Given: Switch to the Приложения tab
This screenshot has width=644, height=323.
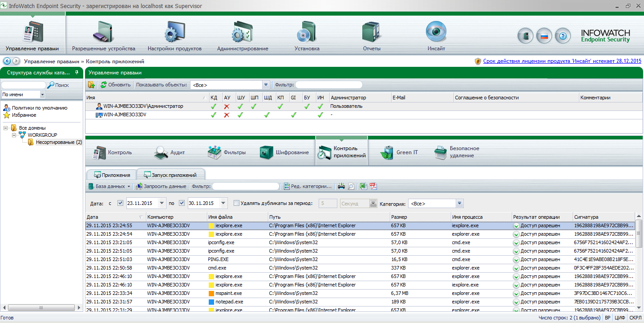Looking at the screenshot, I should (111, 175).
